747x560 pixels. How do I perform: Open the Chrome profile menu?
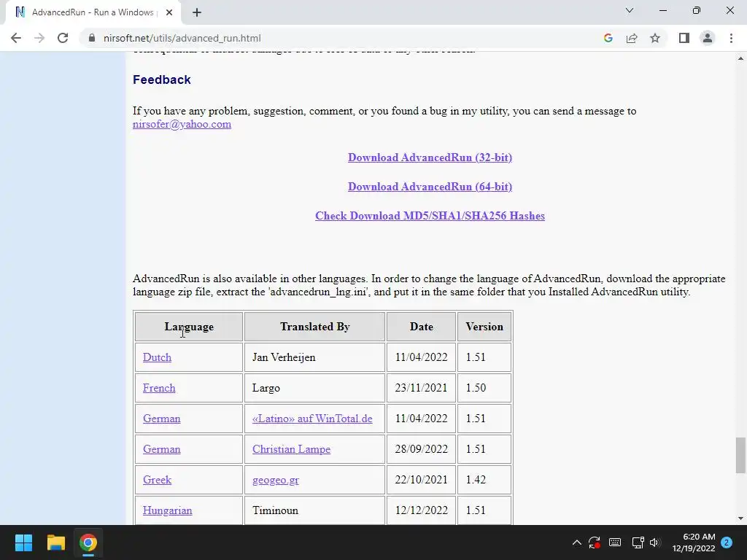(x=708, y=38)
